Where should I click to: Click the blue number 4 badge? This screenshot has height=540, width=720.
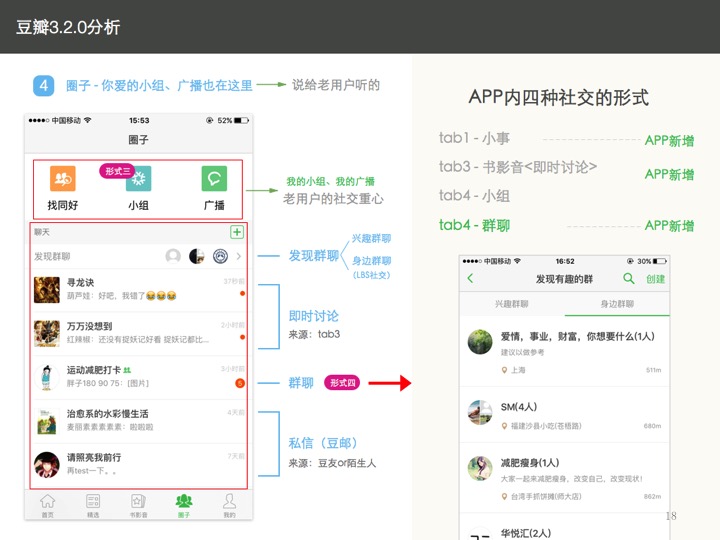click(x=44, y=85)
